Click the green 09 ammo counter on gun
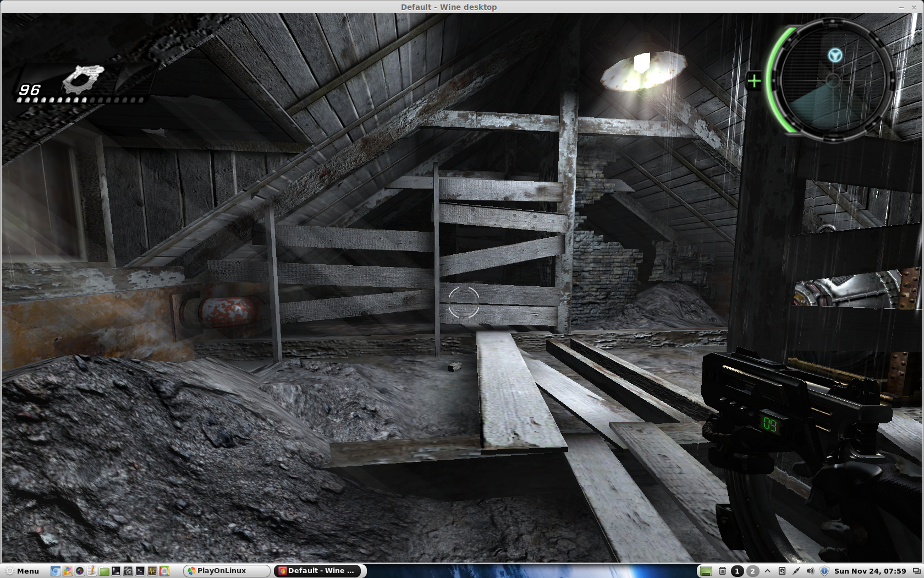Viewport: 924px width, 578px height. point(769,425)
